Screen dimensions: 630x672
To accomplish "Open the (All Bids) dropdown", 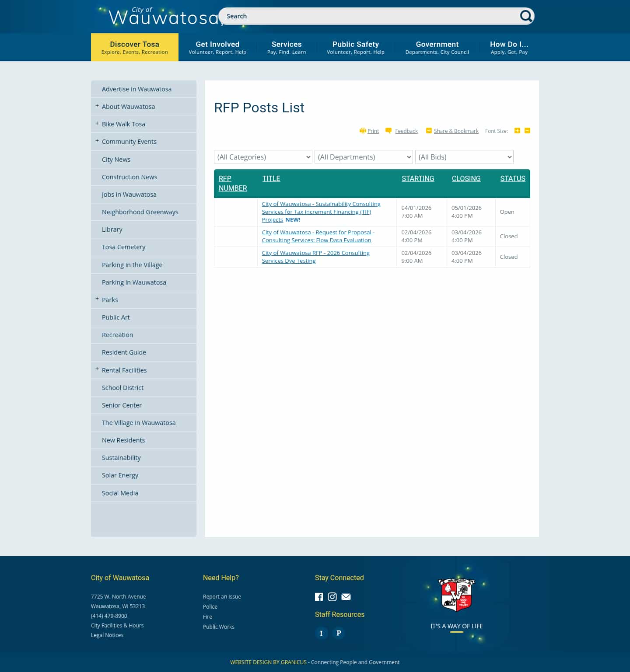I will coord(464,157).
